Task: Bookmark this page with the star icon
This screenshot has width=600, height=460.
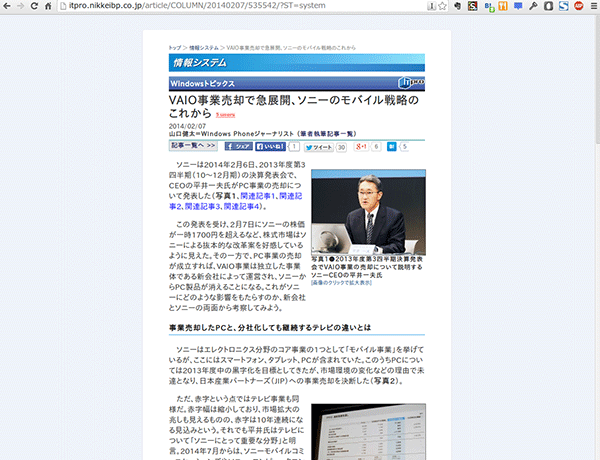Action: [x=442, y=6]
